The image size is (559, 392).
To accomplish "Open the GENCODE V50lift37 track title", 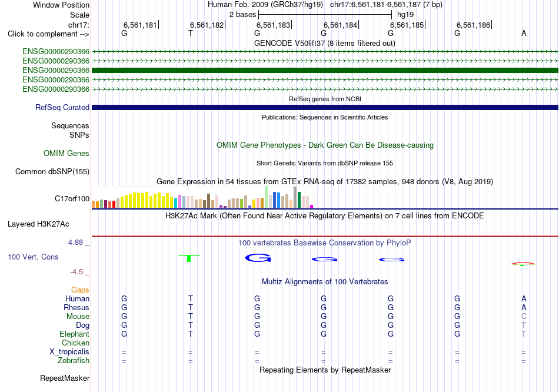I will point(325,44).
